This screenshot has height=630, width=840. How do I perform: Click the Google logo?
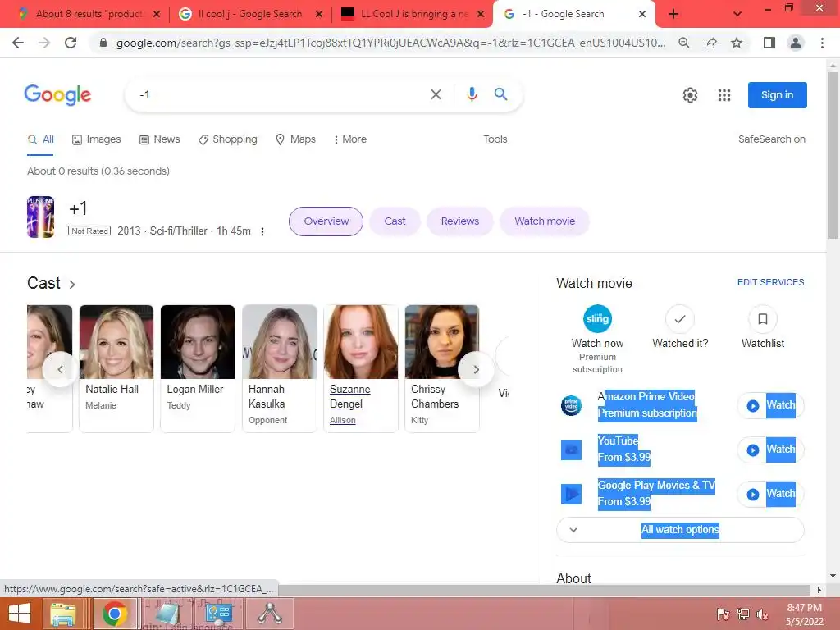pyautogui.click(x=58, y=95)
